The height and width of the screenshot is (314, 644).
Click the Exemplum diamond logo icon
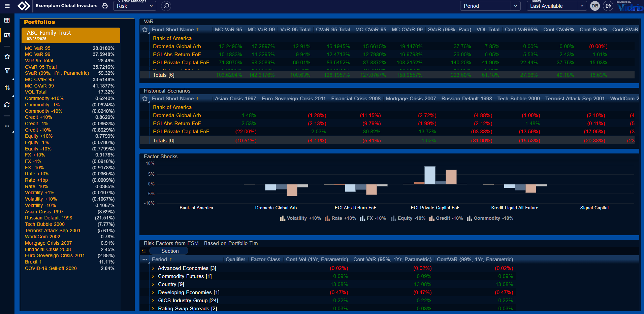(x=24, y=6)
